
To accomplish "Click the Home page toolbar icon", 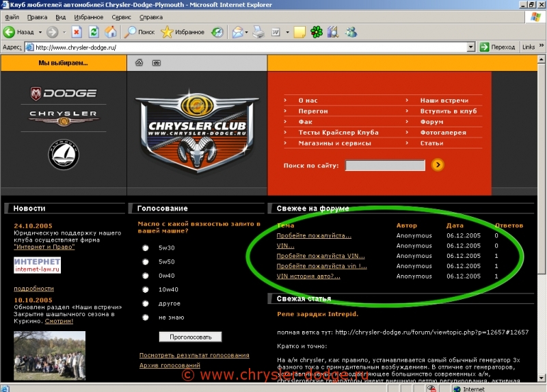I will 111,32.
